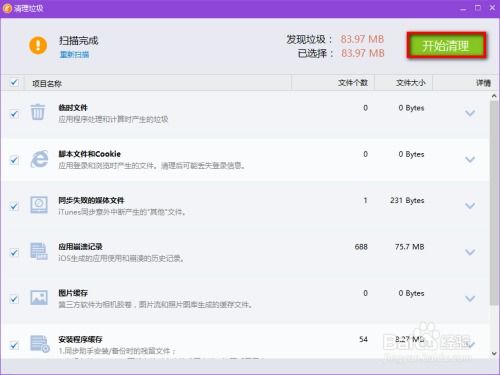Expand details for 应用崩溃记录 row
The width and height of the screenshot is (500, 375).
tap(470, 252)
